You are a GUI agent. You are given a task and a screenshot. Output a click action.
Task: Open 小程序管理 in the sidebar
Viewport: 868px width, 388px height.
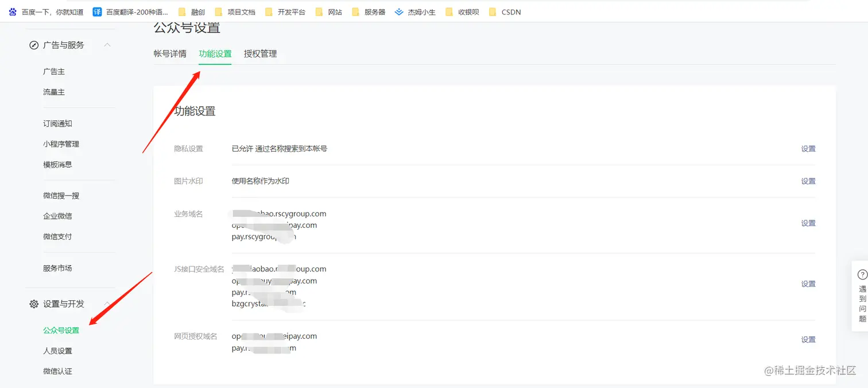pyautogui.click(x=61, y=144)
